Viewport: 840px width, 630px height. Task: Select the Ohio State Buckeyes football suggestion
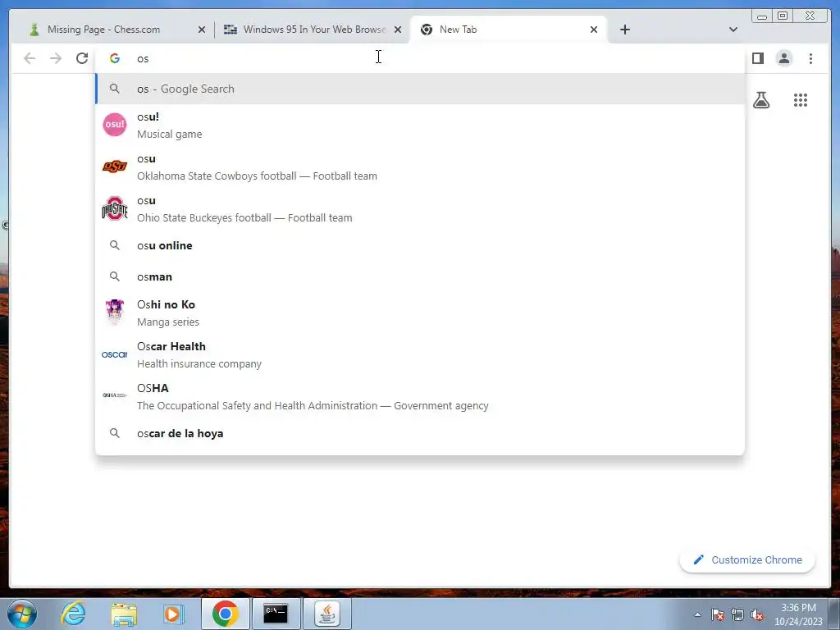(419, 209)
